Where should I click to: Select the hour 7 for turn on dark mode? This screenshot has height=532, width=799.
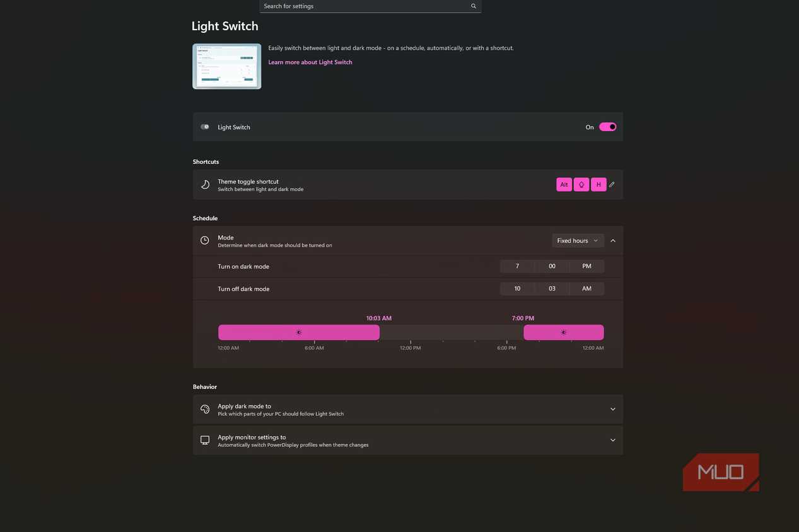click(x=517, y=267)
